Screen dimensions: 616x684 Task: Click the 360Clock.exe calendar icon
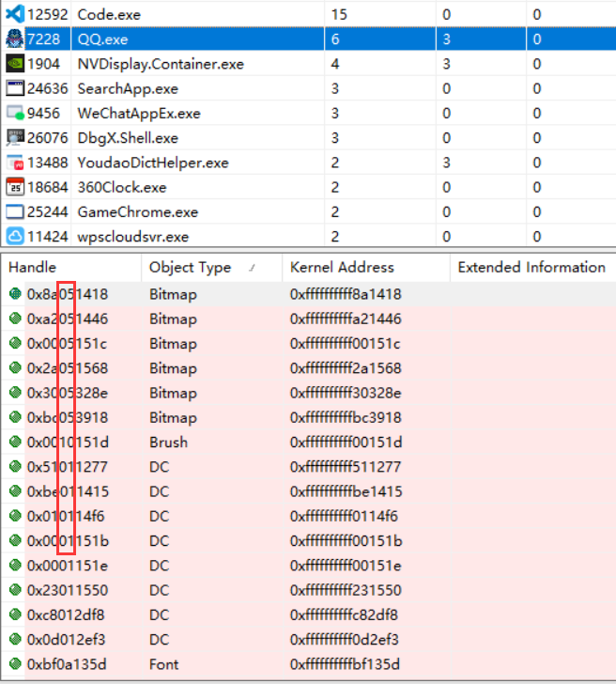click(x=15, y=187)
